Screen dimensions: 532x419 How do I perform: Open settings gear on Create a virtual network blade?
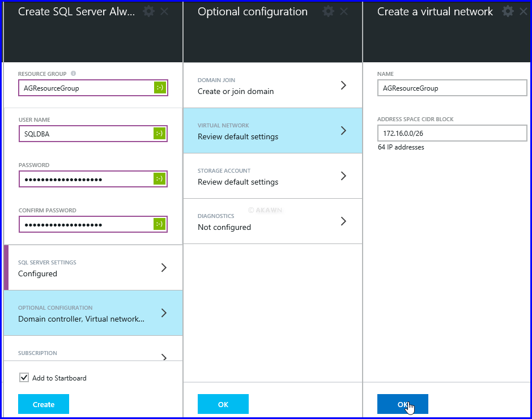[x=508, y=11]
